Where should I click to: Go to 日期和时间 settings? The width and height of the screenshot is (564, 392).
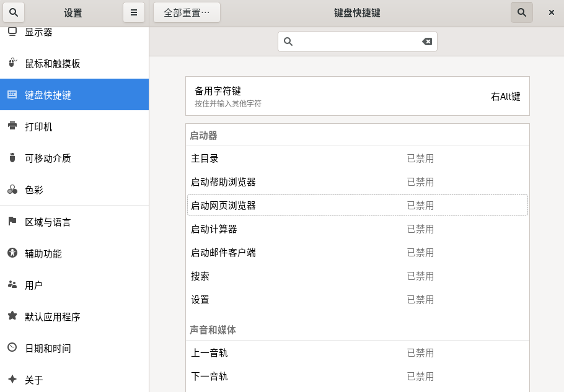[48, 349]
